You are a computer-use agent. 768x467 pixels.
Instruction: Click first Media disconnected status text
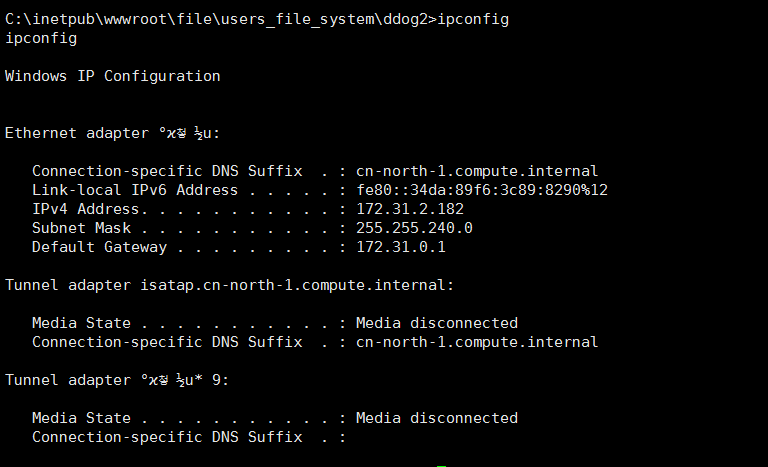[x=437, y=323]
